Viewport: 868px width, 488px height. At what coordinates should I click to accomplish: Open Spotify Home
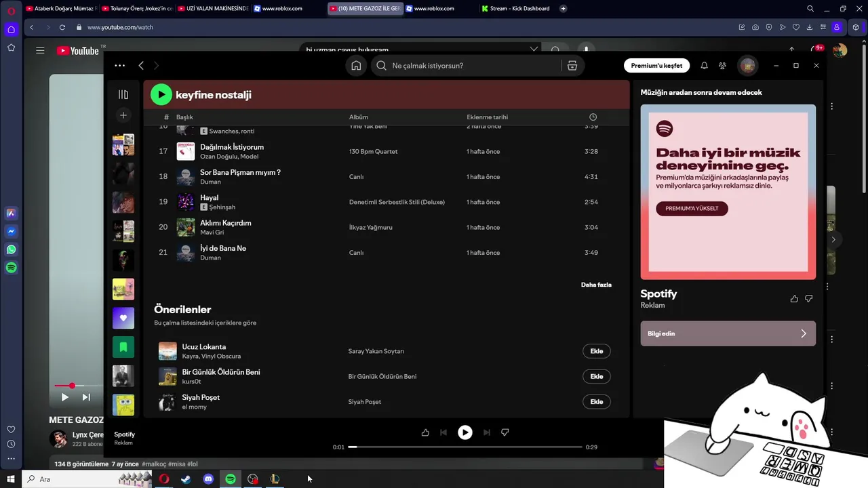pos(356,66)
